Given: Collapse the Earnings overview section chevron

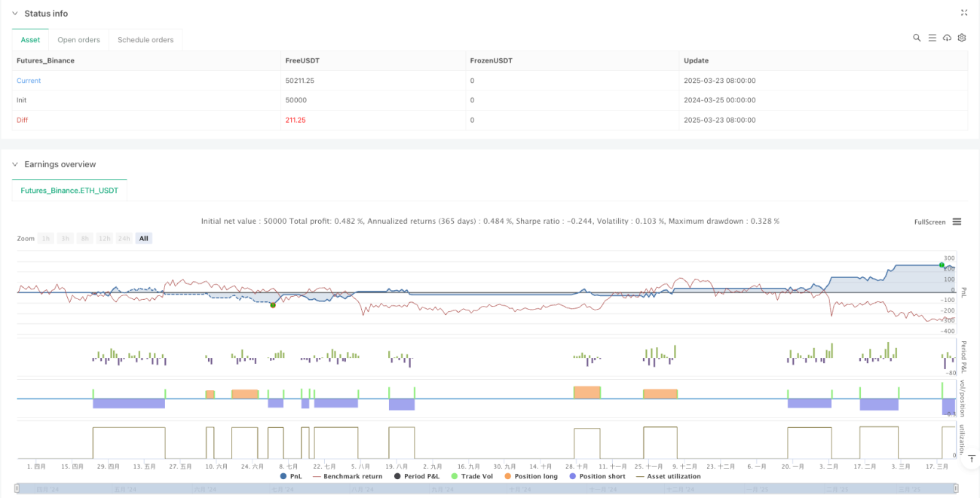Looking at the screenshot, I should (x=15, y=164).
